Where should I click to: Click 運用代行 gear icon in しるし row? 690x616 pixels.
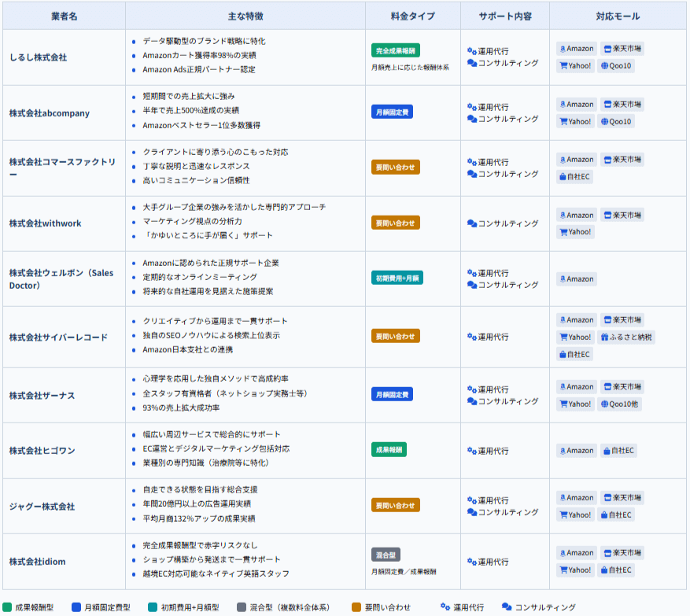tap(472, 51)
